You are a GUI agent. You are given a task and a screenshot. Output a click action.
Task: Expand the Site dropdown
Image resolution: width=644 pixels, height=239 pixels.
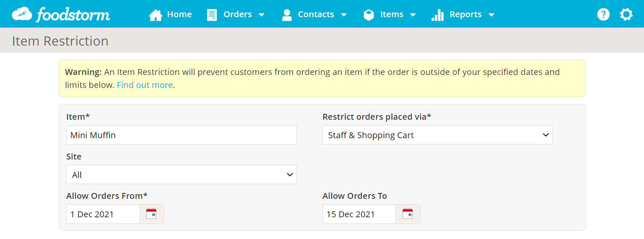click(x=181, y=175)
